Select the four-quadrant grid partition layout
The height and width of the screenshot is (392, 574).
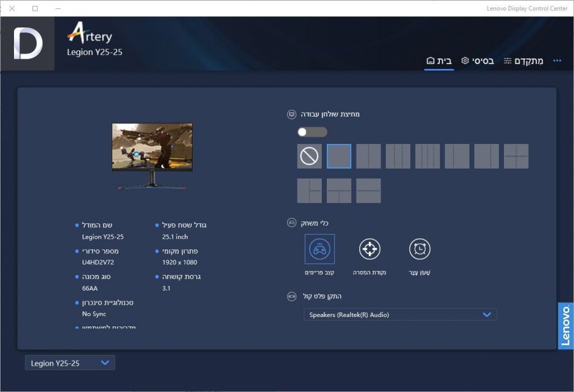(x=516, y=156)
